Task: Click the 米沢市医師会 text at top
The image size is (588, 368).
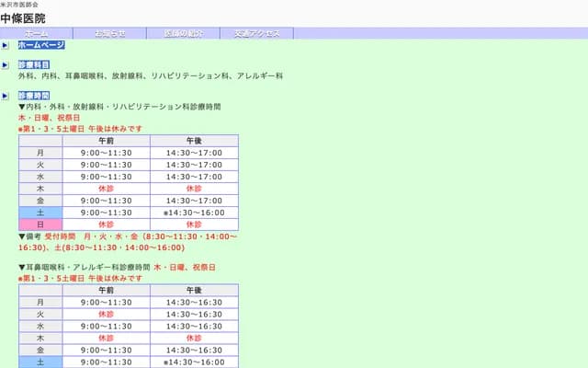Action: point(19,5)
